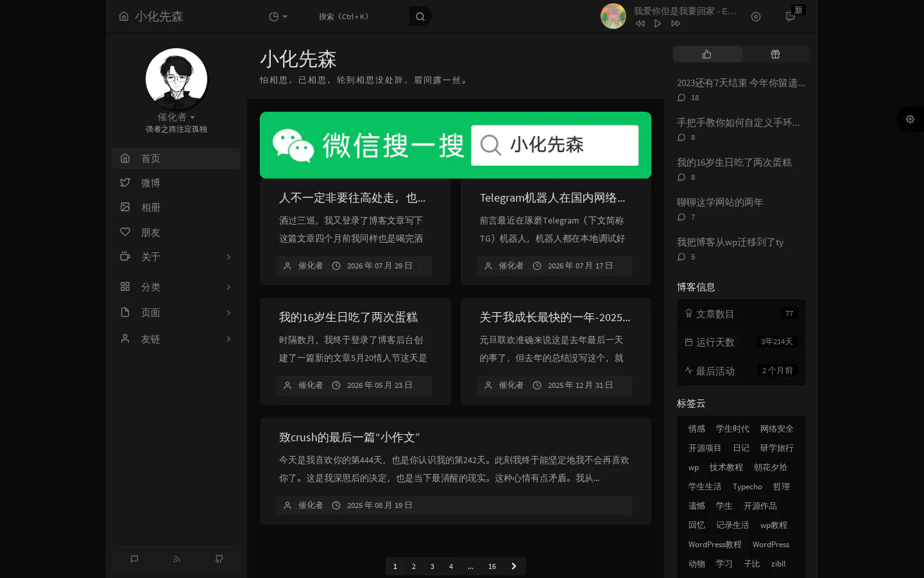Click the next page arrow in pagination
The width and height of the screenshot is (924, 578).
point(514,566)
